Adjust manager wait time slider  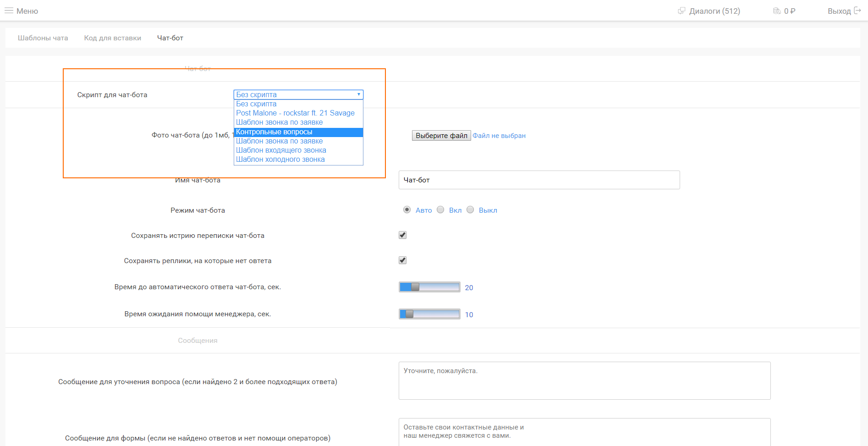click(x=429, y=314)
